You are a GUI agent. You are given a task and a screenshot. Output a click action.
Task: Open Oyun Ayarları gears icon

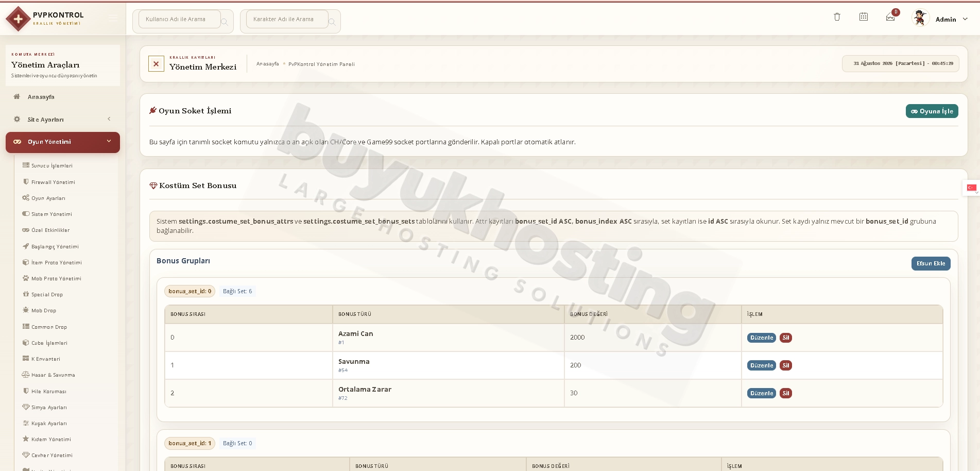(x=26, y=198)
